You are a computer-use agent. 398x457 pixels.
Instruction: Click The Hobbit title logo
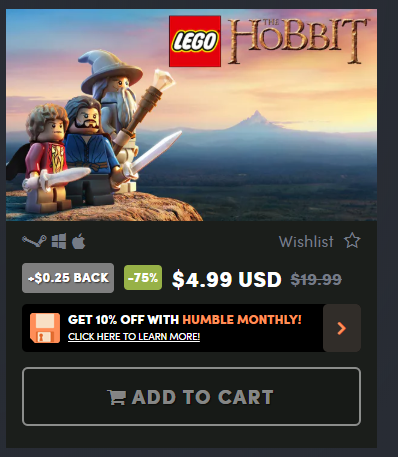tap(298, 41)
